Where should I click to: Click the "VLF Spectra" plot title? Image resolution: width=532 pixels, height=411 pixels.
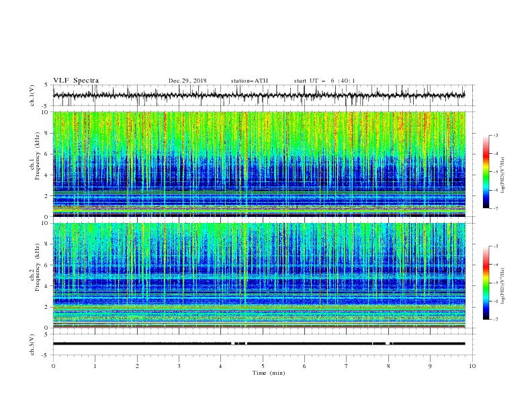(x=76, y=81)
